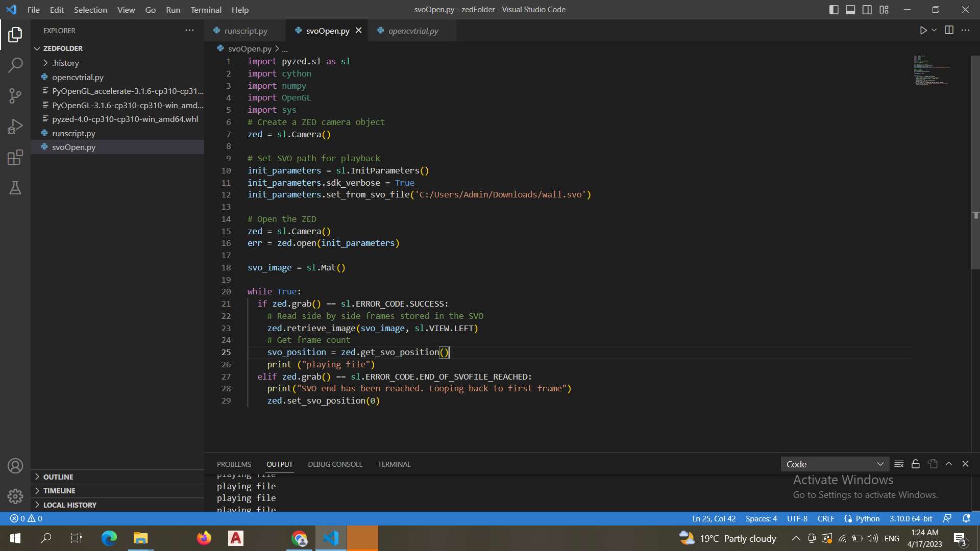980x551 pixels.
Task: Open Source Control view
Action: pos(15,95)
